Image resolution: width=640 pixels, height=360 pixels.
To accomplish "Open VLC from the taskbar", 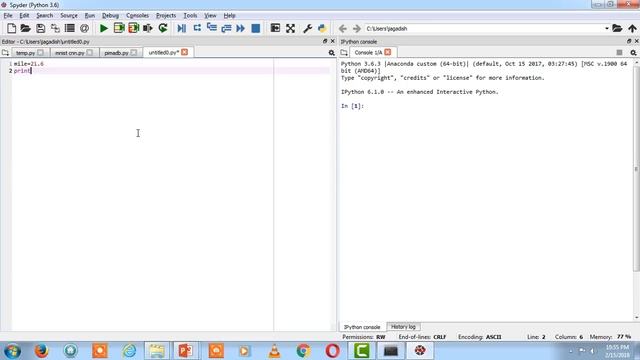I will point(274,351).
